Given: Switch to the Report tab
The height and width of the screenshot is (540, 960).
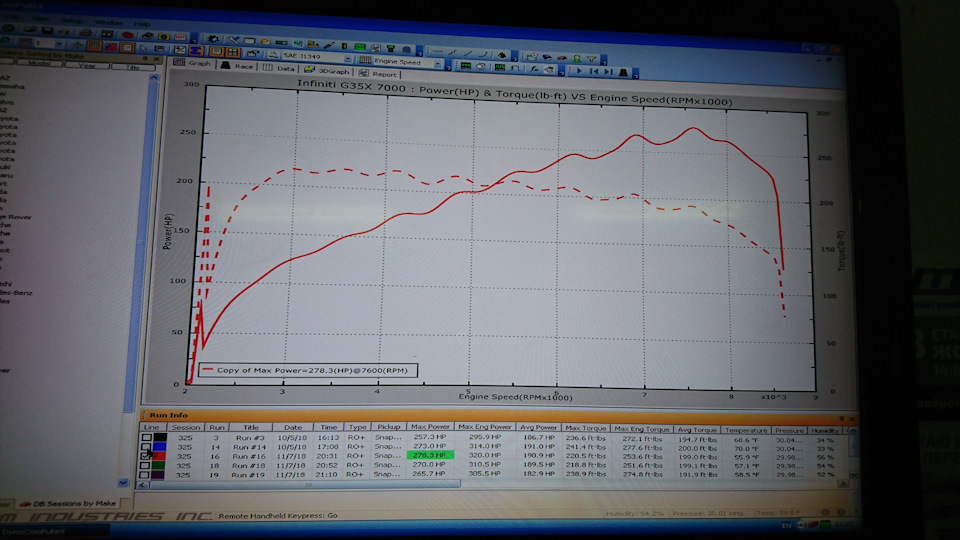Looking at the screenshot, I should 378,73.
